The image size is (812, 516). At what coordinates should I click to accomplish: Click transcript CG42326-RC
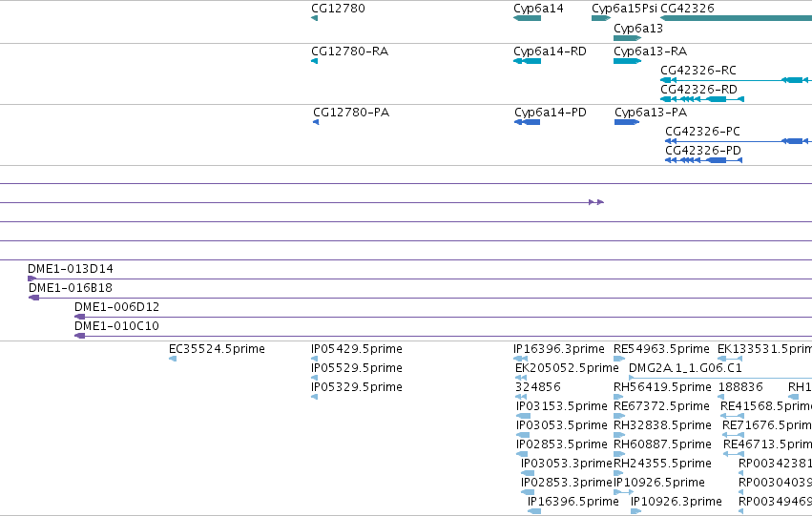(x=698, y=71)
